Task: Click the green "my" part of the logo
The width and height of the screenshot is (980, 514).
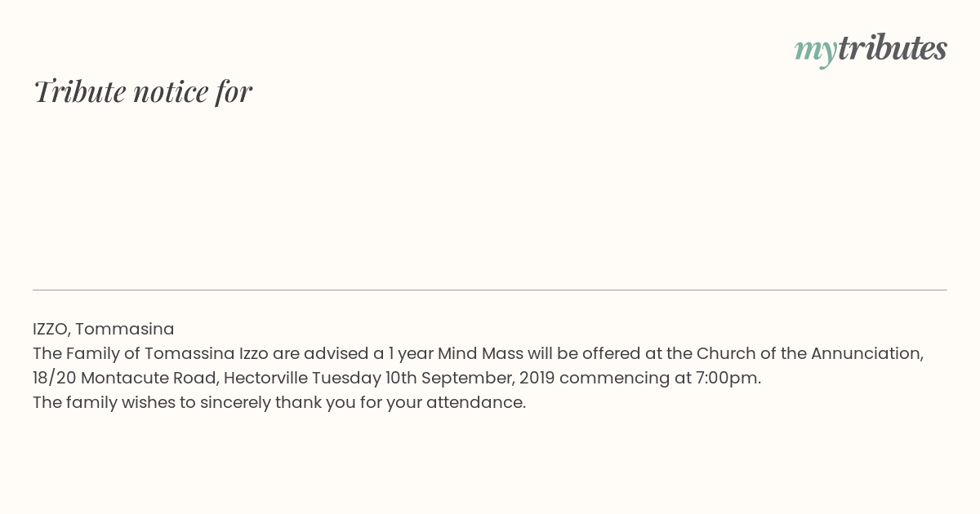Action: pos(815,50)
